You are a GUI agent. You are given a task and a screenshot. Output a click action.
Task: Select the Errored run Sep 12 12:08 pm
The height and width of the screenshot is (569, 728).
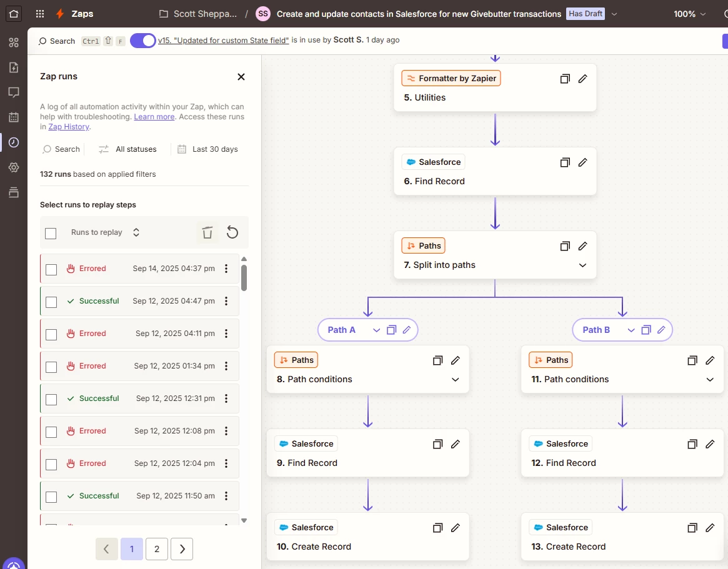point(51,432)
